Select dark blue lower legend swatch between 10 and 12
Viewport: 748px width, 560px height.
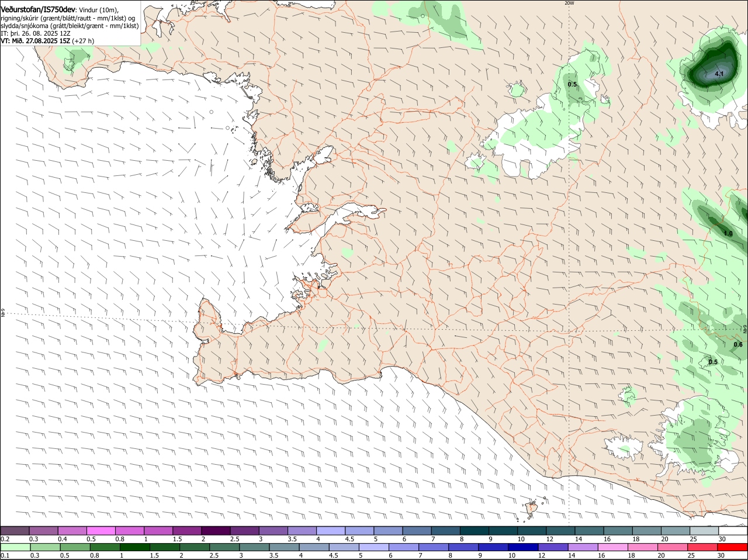524,547
